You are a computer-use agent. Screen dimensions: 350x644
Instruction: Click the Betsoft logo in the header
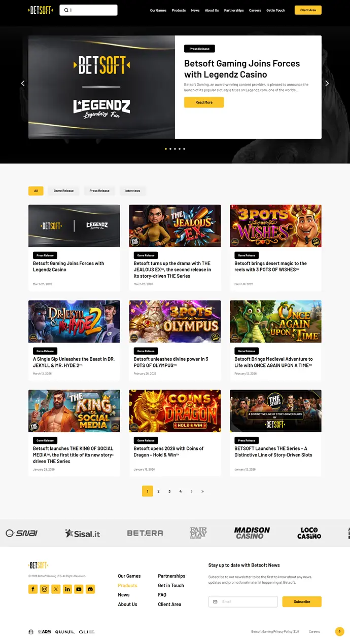click(41, 10)
